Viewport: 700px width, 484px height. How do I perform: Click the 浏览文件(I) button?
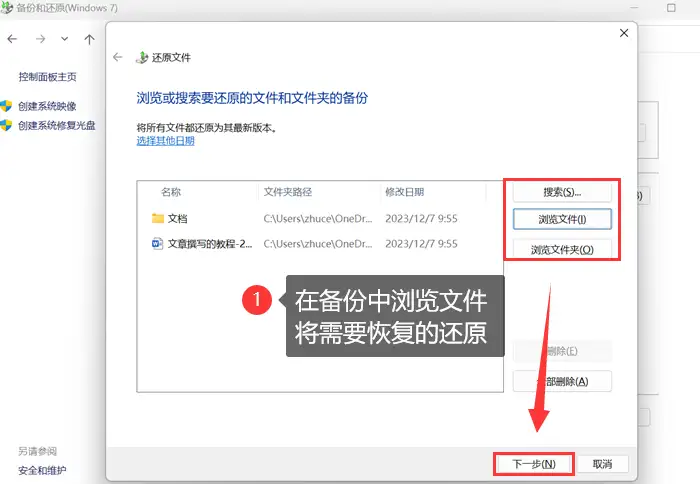[562, 219]
